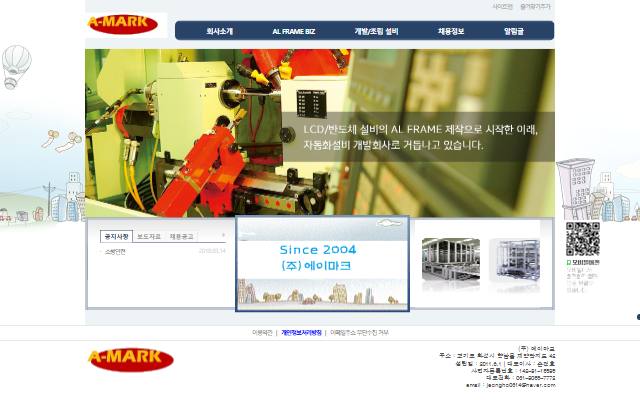Open the AL FRAME BIZ menu
This screenshot has width=640, height=400.
(x=293, y=31)
